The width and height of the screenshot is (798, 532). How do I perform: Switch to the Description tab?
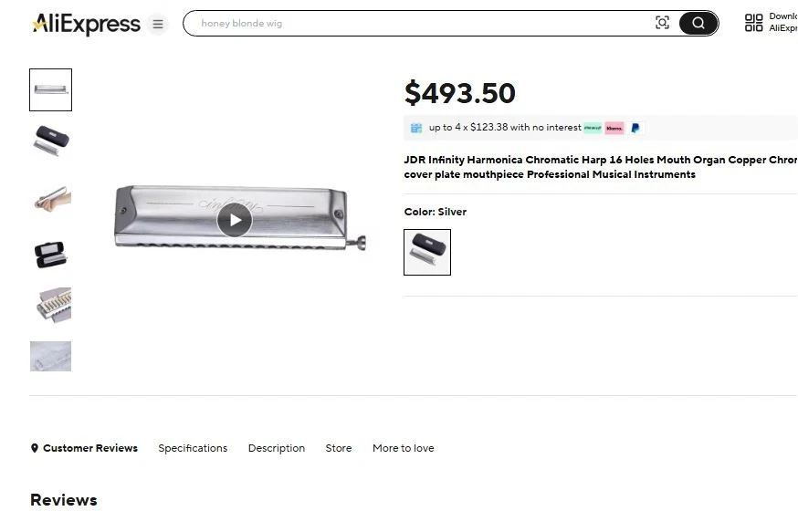(276, 448)
